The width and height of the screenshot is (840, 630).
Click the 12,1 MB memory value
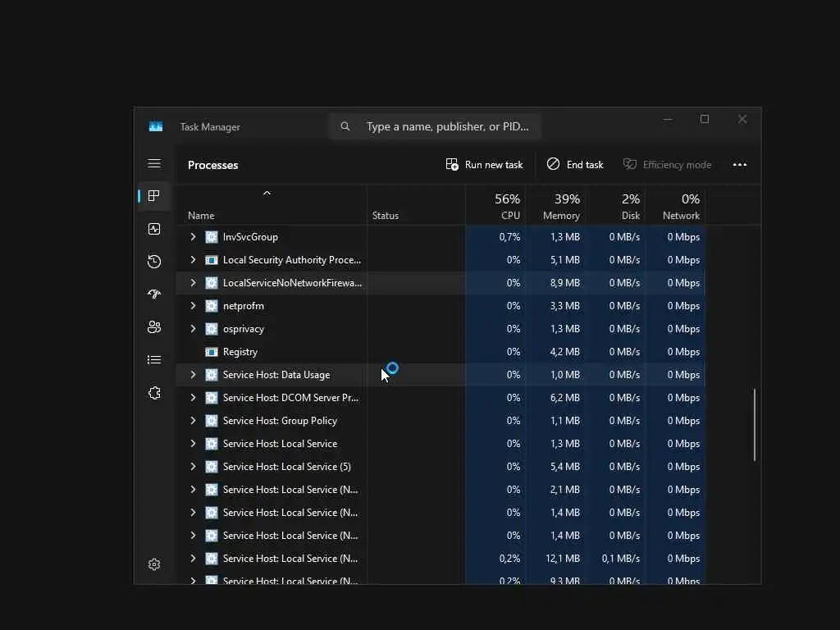pos(563,559)
